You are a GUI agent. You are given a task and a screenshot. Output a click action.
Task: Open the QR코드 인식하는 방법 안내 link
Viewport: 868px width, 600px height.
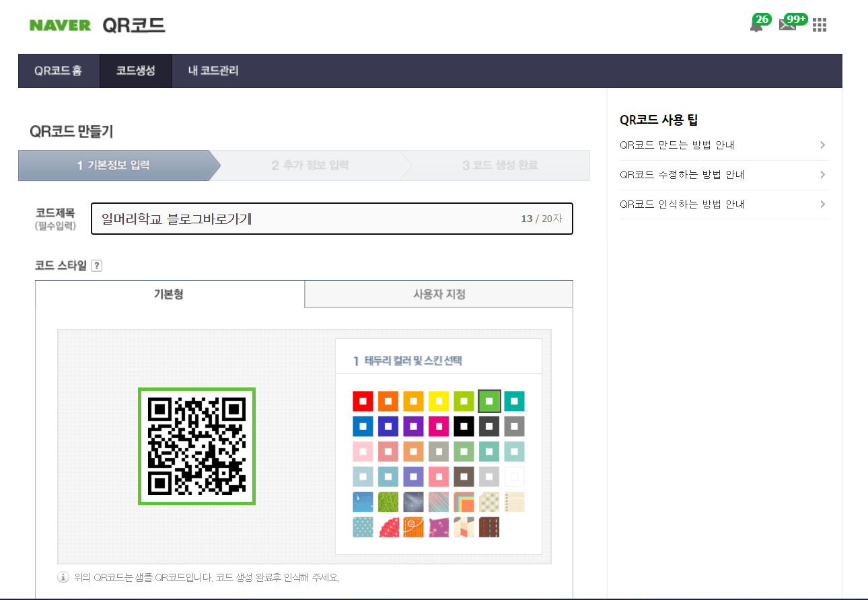coord(682,204)
